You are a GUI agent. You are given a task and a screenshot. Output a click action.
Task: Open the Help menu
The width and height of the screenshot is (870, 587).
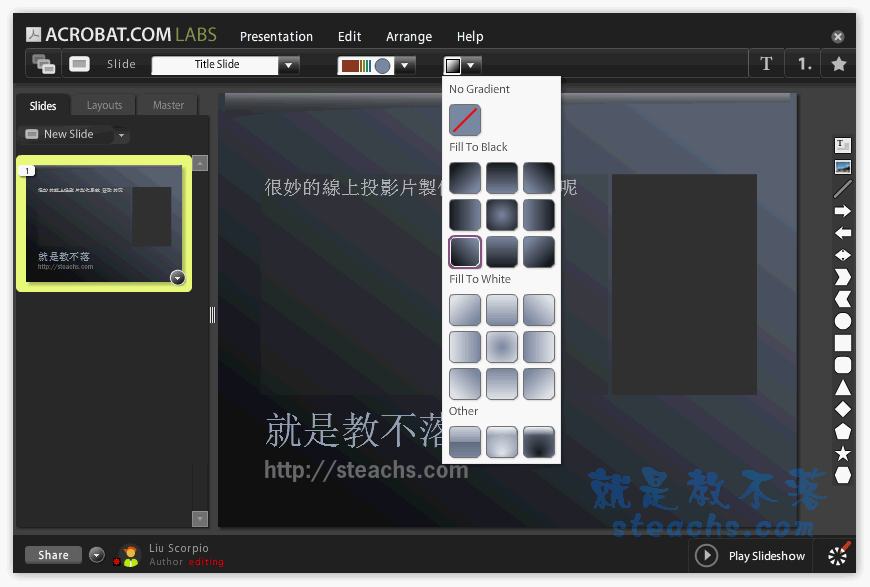point(469,37)
